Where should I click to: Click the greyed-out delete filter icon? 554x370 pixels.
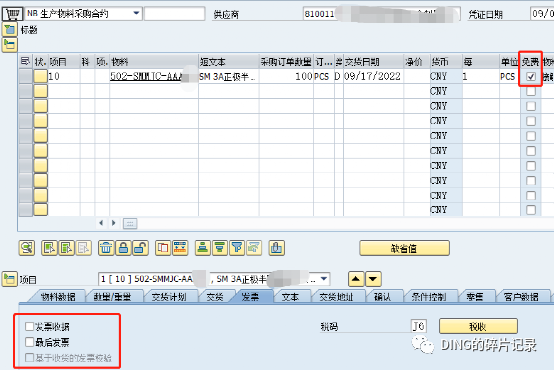pos(254,248)
